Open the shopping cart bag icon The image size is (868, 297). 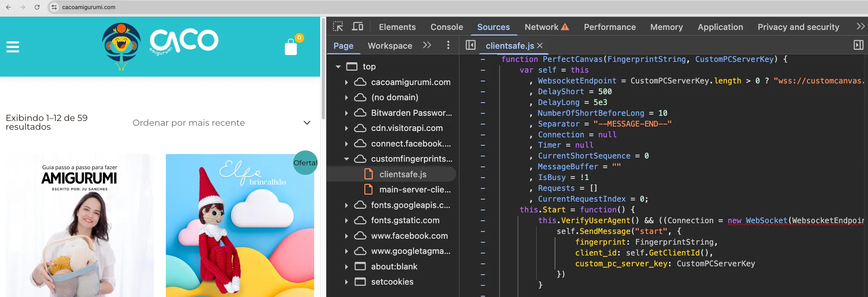[291, 47]
